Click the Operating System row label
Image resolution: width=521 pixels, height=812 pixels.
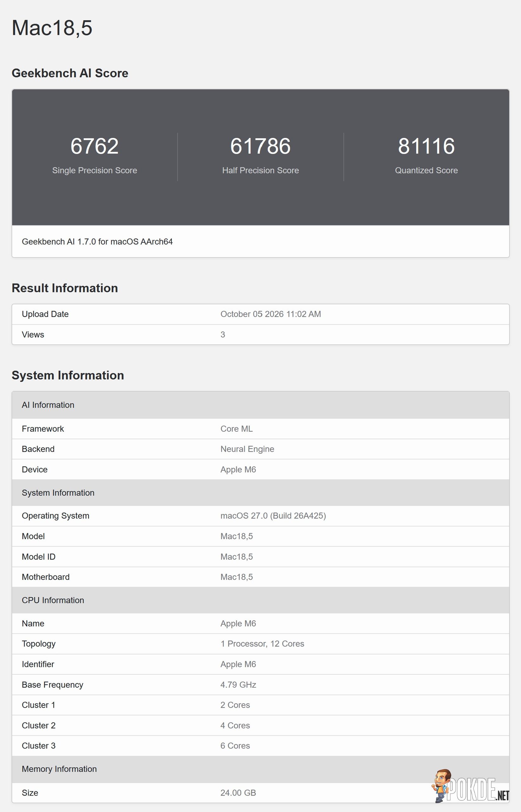coord(56,516)
